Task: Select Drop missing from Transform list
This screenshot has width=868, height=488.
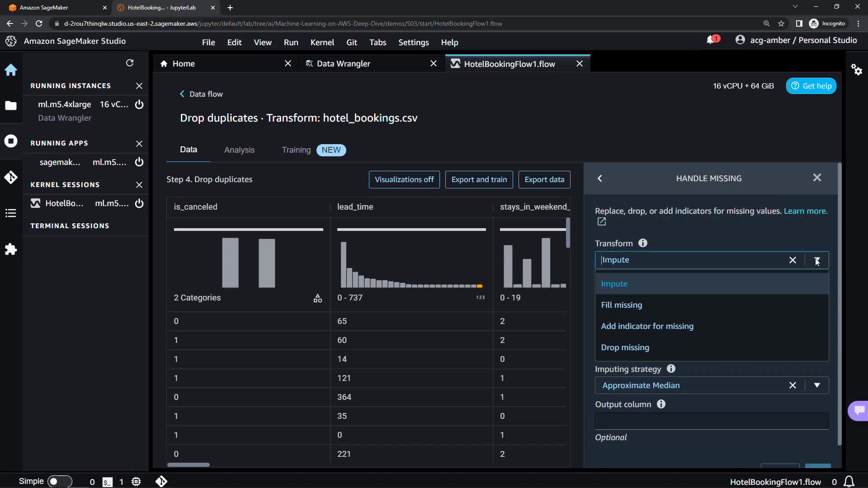Action: click(625, 347)
